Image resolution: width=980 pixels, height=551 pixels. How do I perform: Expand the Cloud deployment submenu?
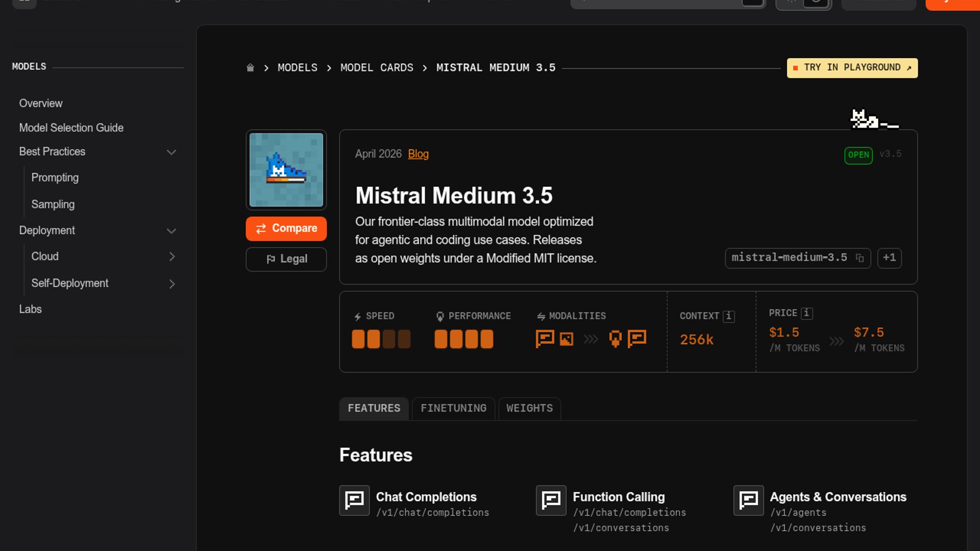coord(173,257)
